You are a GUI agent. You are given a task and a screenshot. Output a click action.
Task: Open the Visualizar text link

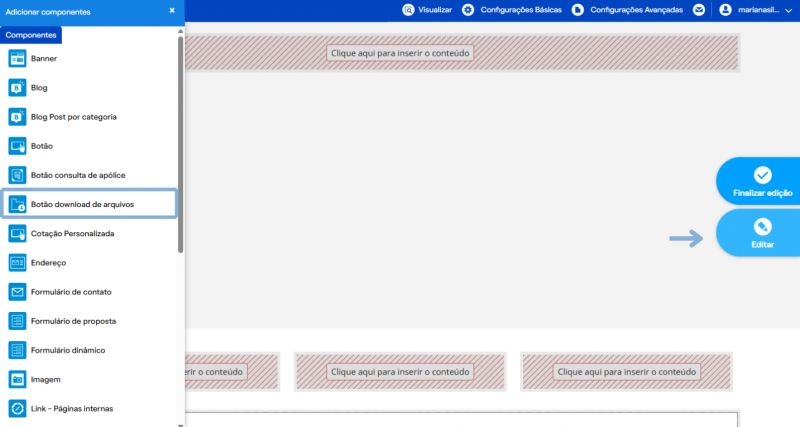pyautogui.click(x=435, y=10)
